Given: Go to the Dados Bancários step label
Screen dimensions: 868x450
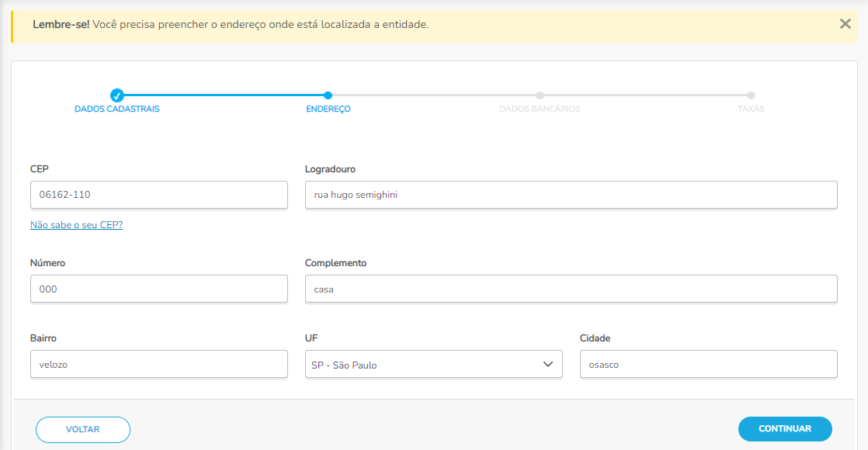Looking at the screenshot, I should coord(540,109).
